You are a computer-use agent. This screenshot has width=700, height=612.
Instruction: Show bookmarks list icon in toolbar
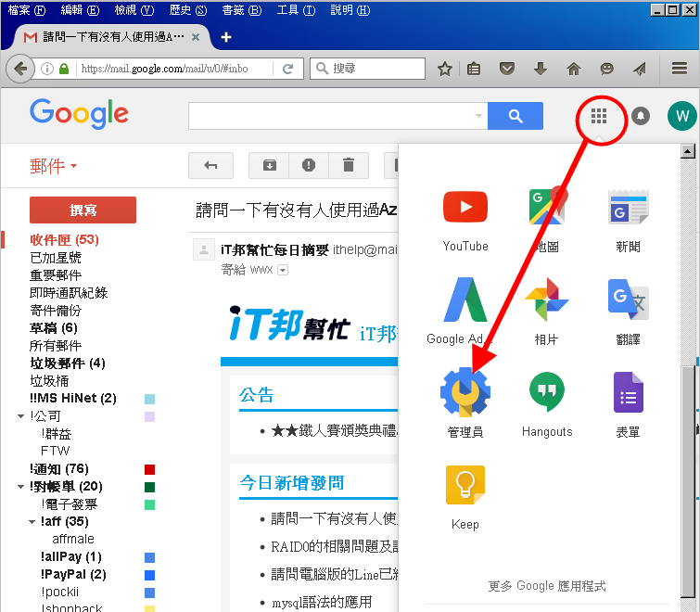pos(474,69)
